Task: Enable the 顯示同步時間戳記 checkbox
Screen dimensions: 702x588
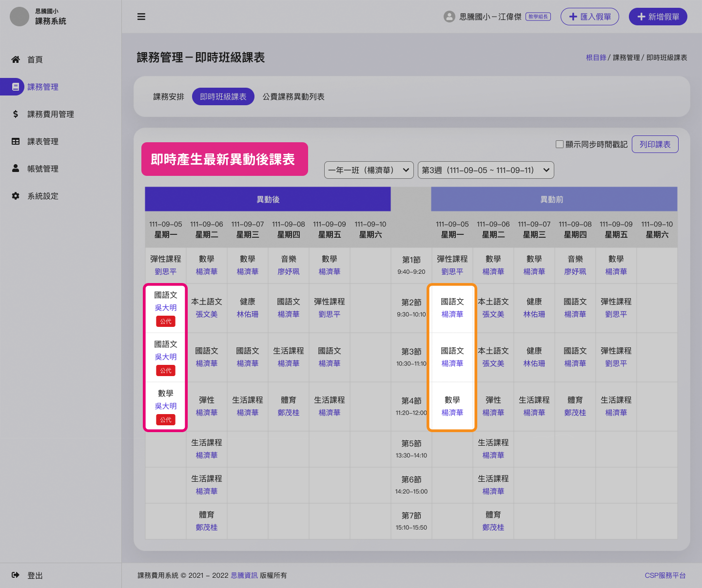Action: (x=560, y=144)
